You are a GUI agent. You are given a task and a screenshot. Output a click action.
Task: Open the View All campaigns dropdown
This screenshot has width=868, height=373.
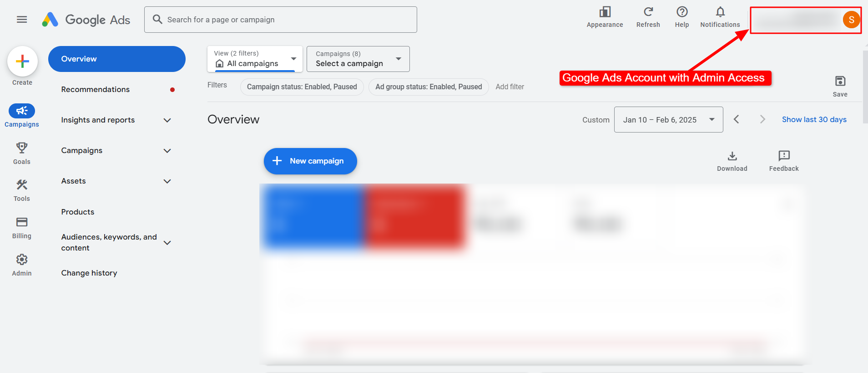tap(255, 59)
